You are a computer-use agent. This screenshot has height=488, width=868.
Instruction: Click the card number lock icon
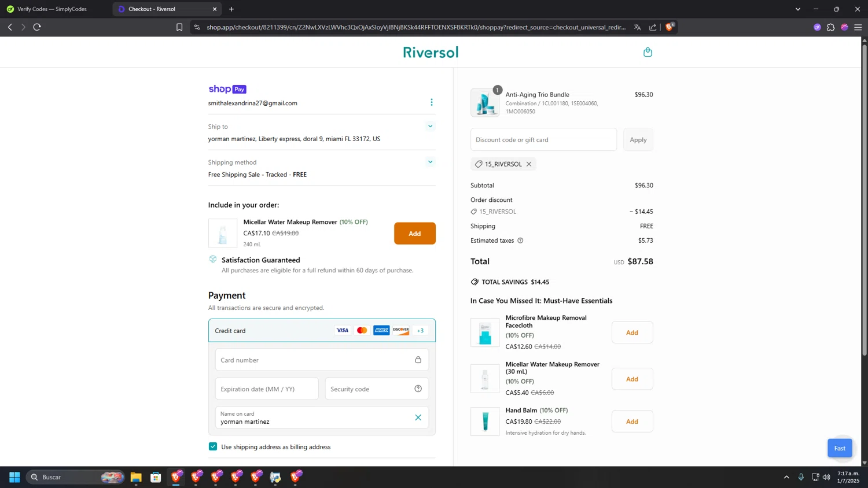pos(418,360)
